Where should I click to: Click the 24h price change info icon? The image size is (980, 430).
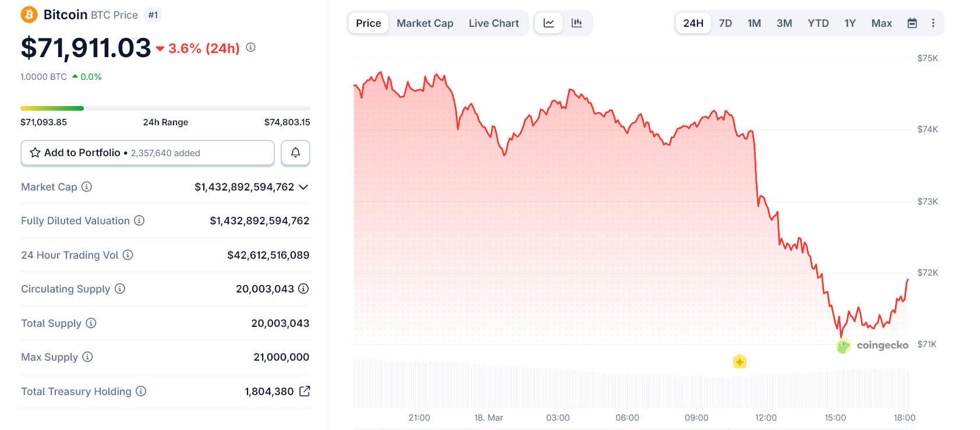tap(251, 48)
